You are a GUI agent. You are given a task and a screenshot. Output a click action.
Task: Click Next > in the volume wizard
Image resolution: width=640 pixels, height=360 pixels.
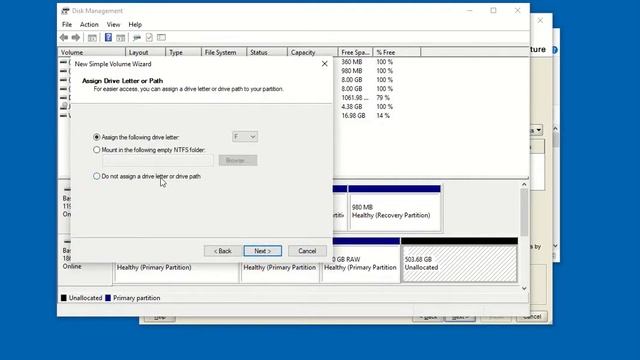point(263,251)
